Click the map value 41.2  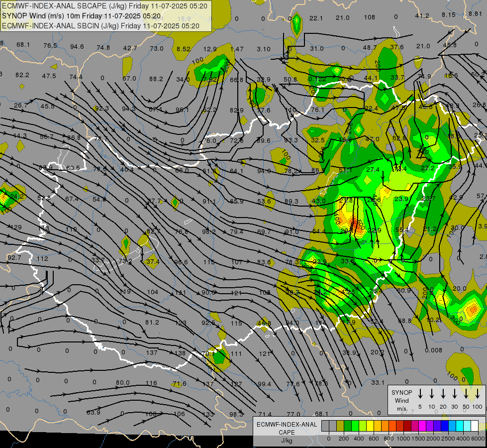tap(422, 16)
